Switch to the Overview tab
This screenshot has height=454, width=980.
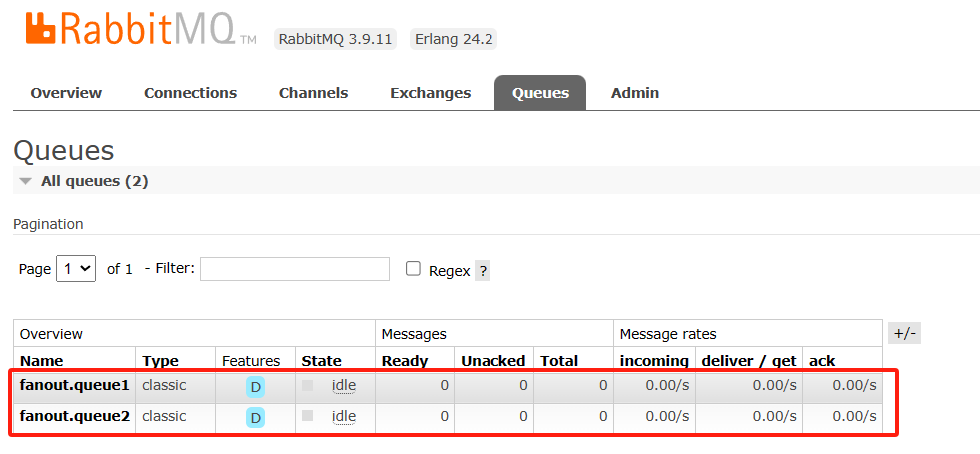click(x=66, y=93)
